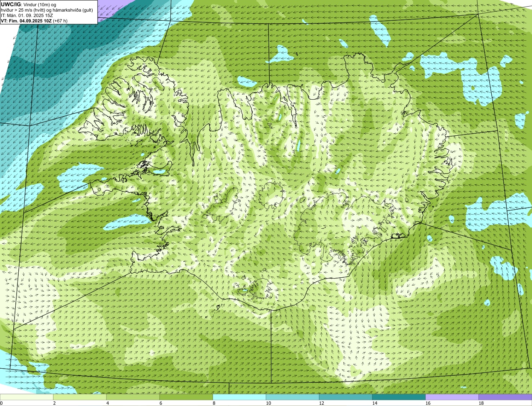Click the "IT: Mán. 01. 09. 2025 15Z" line
This screenshot has width=532, height=406.
(x=28, y=15)
